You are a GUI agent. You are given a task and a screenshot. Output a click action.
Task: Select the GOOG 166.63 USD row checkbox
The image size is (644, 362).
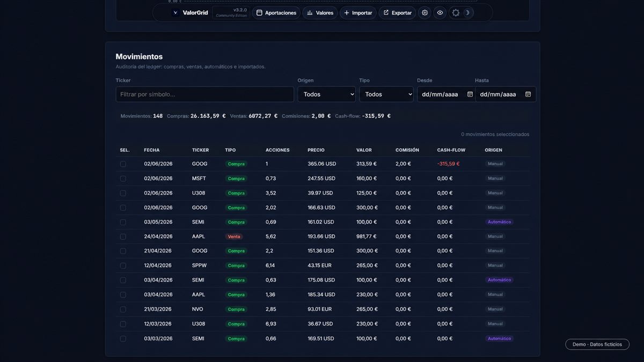point(123,208)
